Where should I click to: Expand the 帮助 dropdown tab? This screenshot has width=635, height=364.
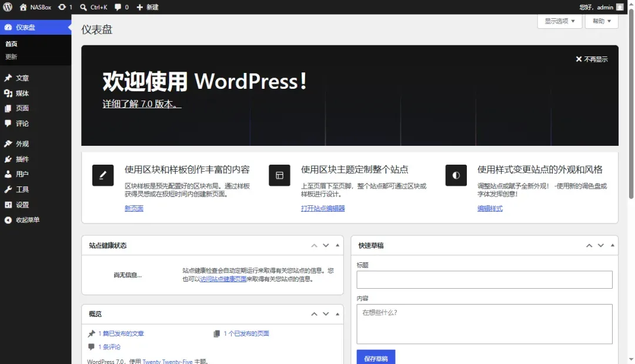click(x=601, y=21)
